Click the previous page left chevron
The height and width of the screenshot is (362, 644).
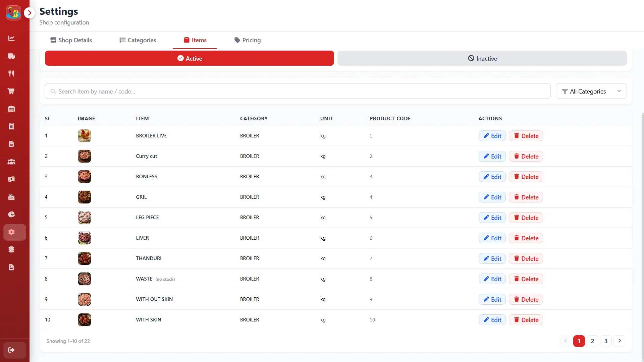(x=566, y=341)
